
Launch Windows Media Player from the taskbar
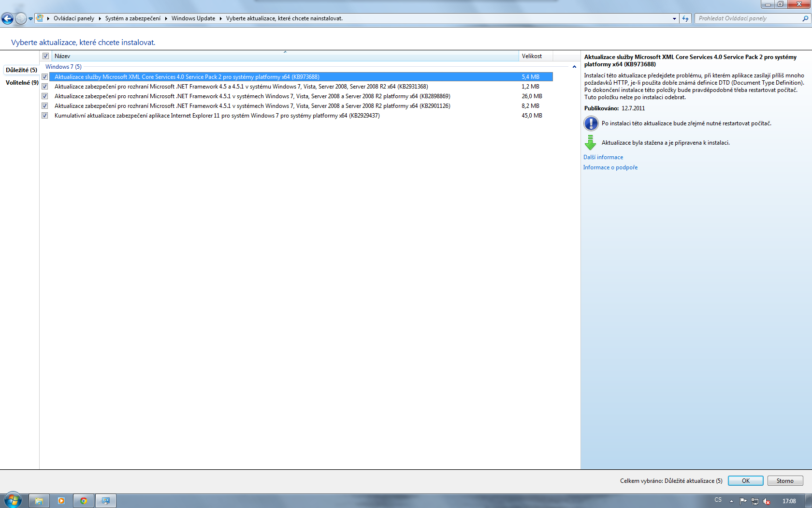tap(61, 501)
